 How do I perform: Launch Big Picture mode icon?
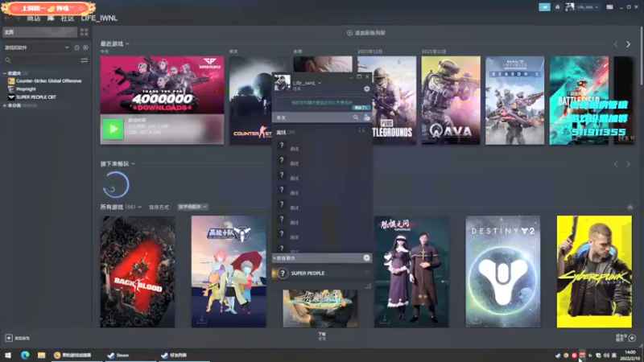coord(609,7)
